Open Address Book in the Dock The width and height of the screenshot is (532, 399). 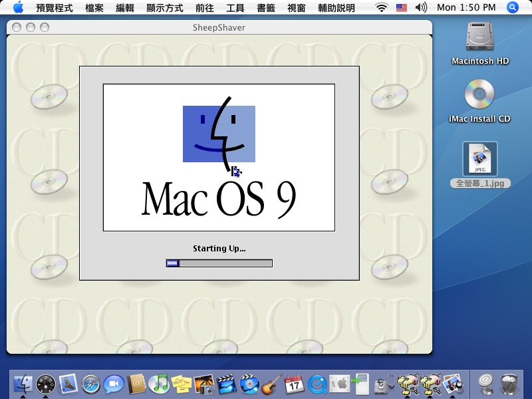point(136,384)
